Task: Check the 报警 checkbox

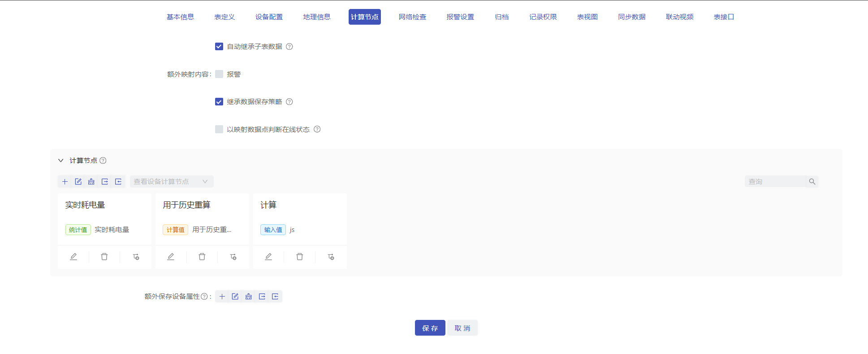Action: click(219, 74)
